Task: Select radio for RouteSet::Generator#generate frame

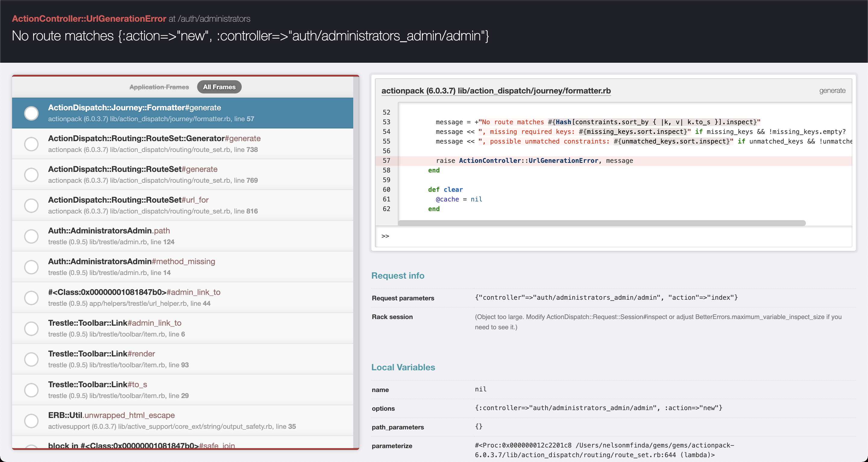Action: coord(31,144)
